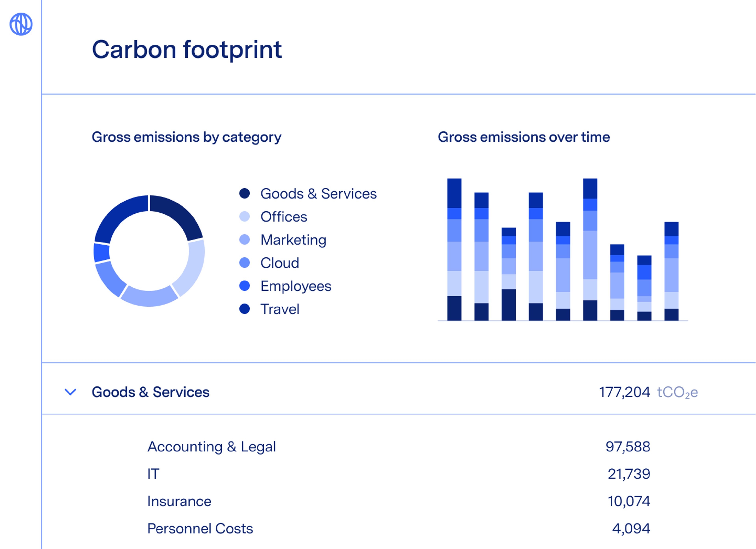Click the Goods & Services section heading

coord(150,392)
